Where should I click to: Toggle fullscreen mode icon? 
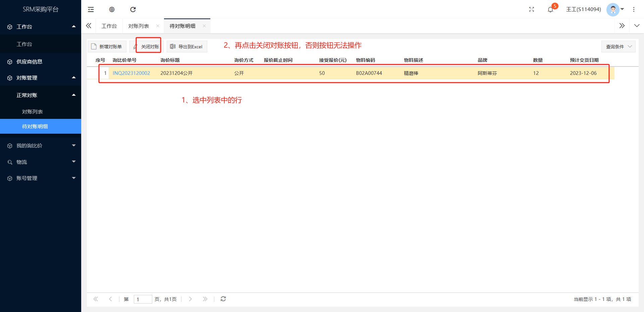[531, 9]
